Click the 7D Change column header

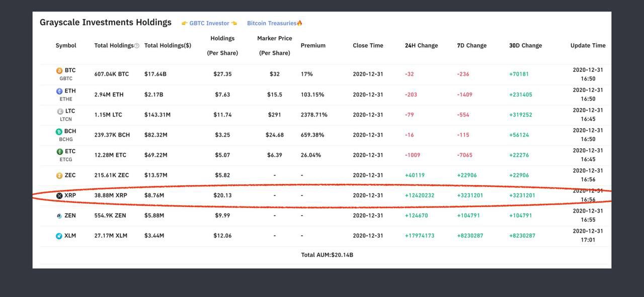(472, 45)
